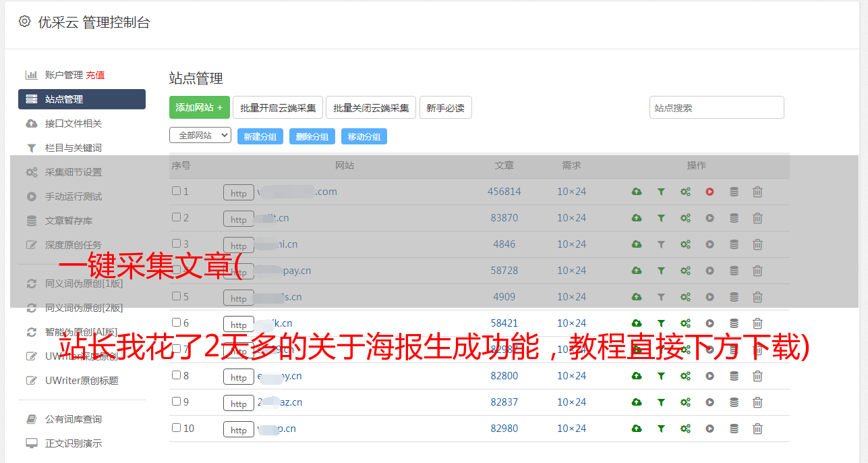Click the green 添加网站 + button
The width and height of the screenshot is (868, 463).
[x=200, y=107]
